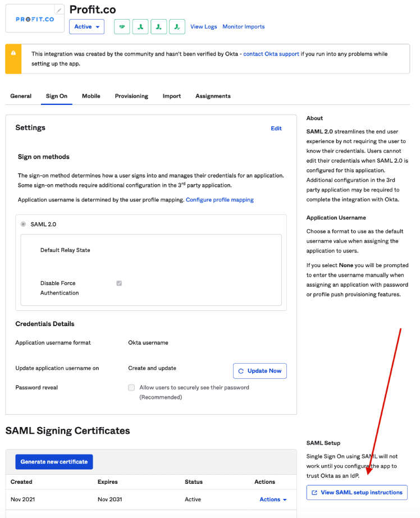Click the Profit.co logo thumbnail
This screenshot has width=420, height=518.
click(35, 19)
